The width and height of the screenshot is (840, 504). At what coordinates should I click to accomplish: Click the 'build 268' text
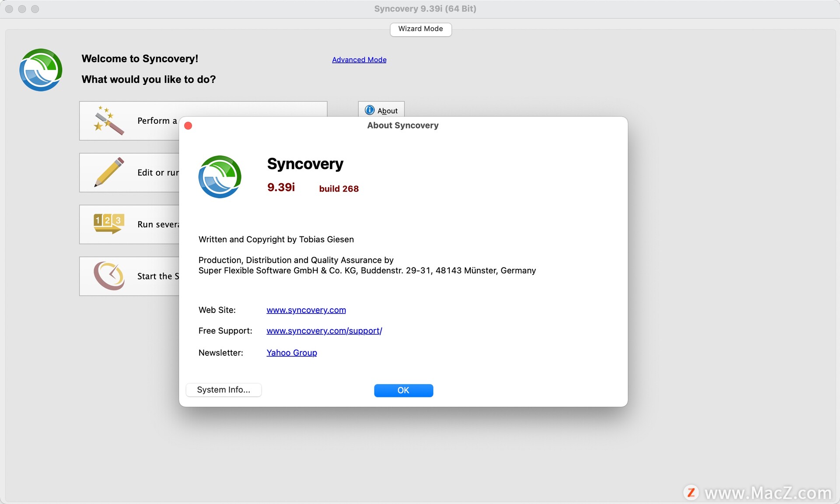pyautogui.click(x=339, y=189)
